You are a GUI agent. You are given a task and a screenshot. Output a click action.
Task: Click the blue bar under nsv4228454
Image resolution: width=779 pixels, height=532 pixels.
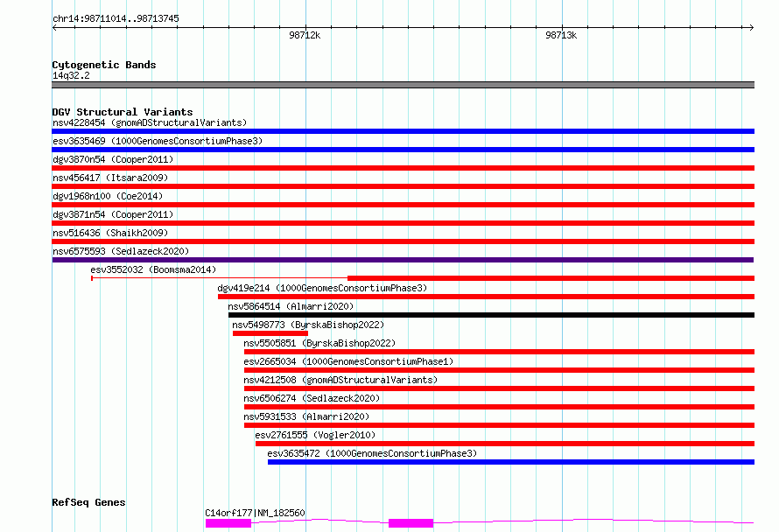coord(403,131)
